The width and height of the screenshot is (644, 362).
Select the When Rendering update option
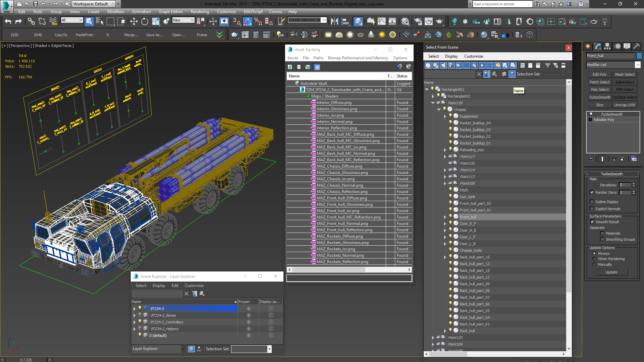click(594, 259)
